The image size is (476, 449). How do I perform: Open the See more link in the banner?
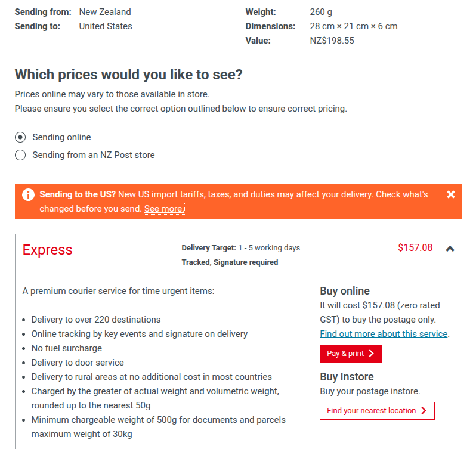[164, 209]
